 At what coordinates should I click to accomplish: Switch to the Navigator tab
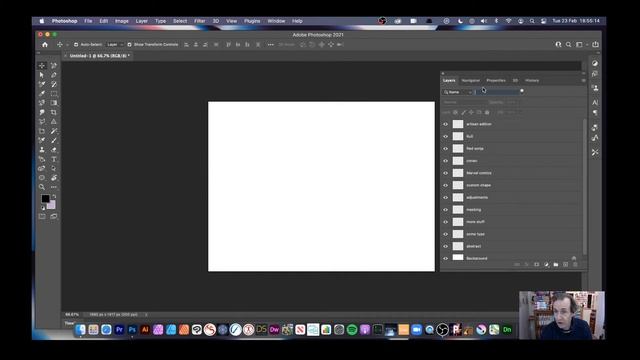[x=471, y=80]
